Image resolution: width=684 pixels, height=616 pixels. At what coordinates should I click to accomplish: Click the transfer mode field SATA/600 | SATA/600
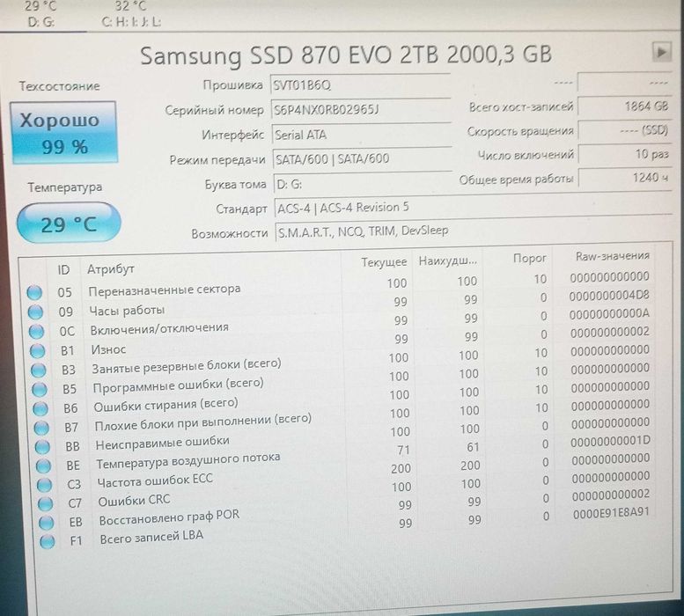coord(363,159)
